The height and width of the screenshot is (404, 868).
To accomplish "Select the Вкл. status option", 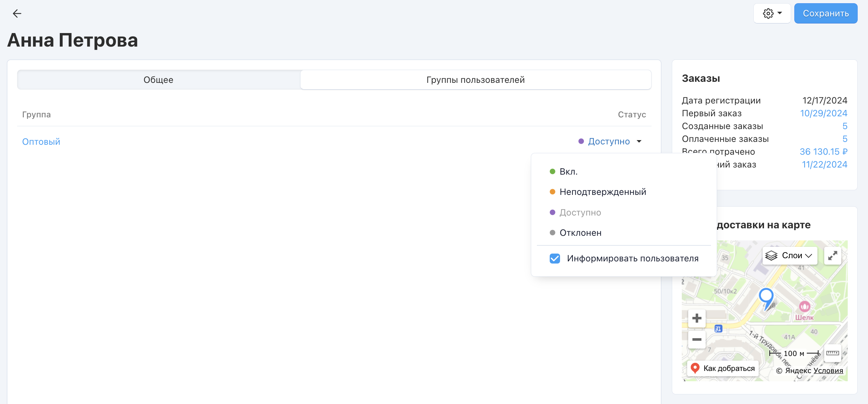I will click(x=568, y=172).
